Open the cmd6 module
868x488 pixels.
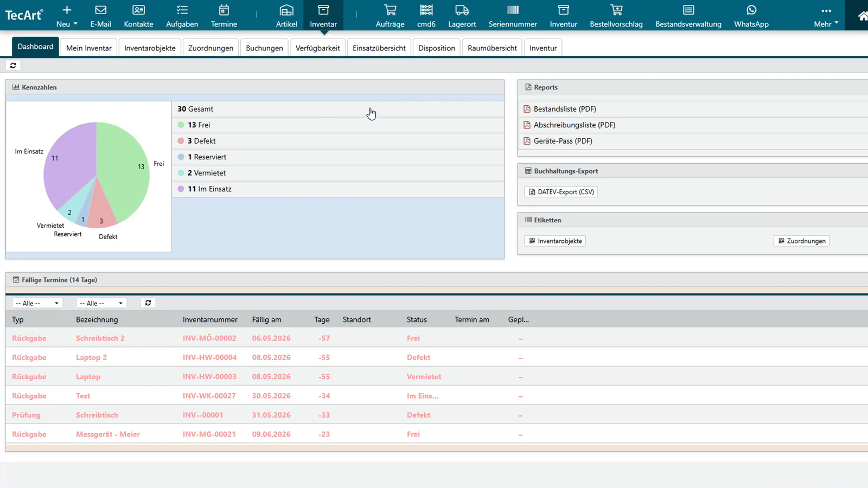coord(426,16)
